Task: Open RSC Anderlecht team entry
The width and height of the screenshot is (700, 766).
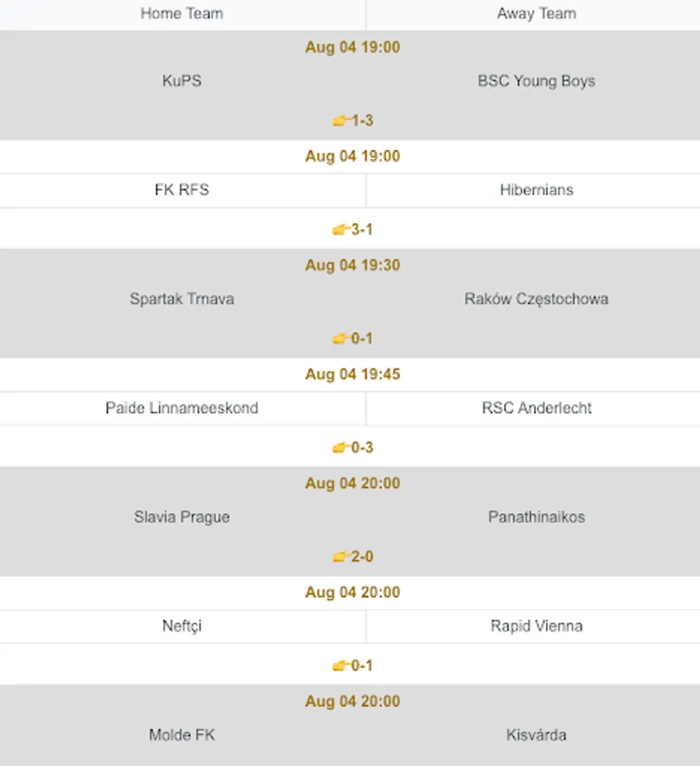Action: [x=536, y=408]
